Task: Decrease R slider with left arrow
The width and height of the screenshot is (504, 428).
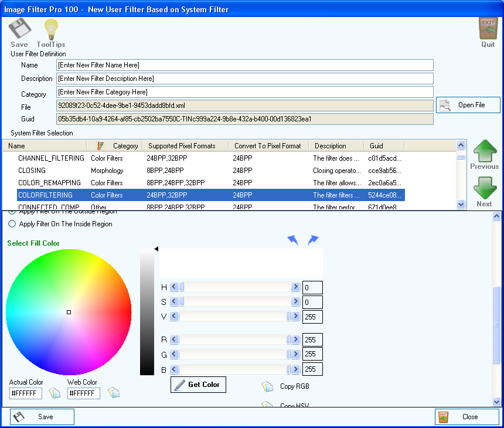Action: tap(174, 339)
